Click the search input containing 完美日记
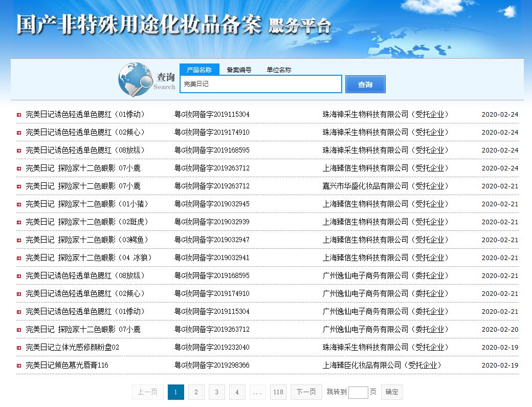532x407 pixels. click(x=261, y=84)
